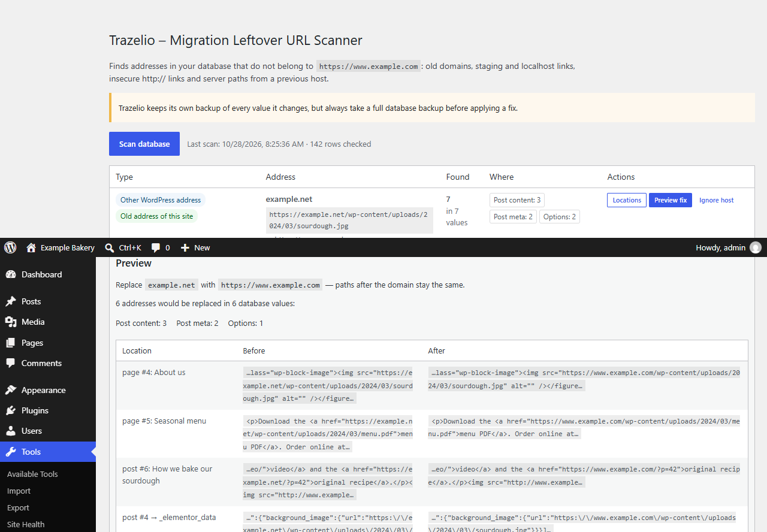
Task: Click the Other WordPress address tag
Action: click(x=160, y=200)
